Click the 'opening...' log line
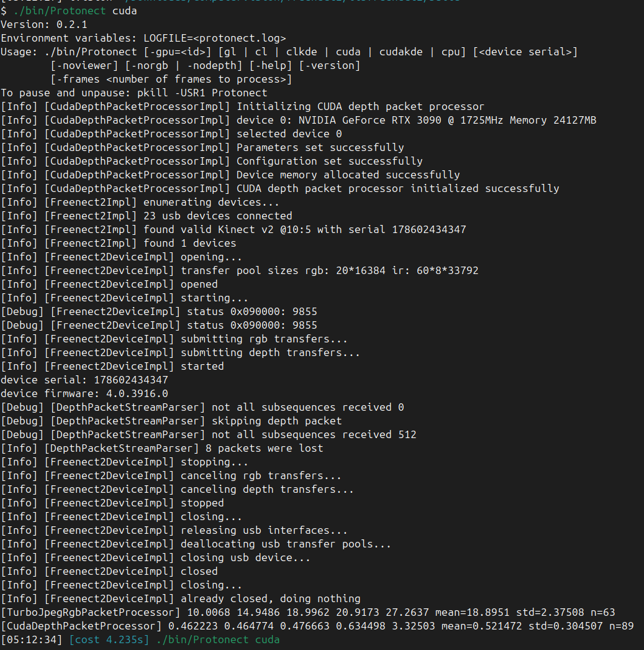This screenshot has width=644, height=650. [121, 257]
